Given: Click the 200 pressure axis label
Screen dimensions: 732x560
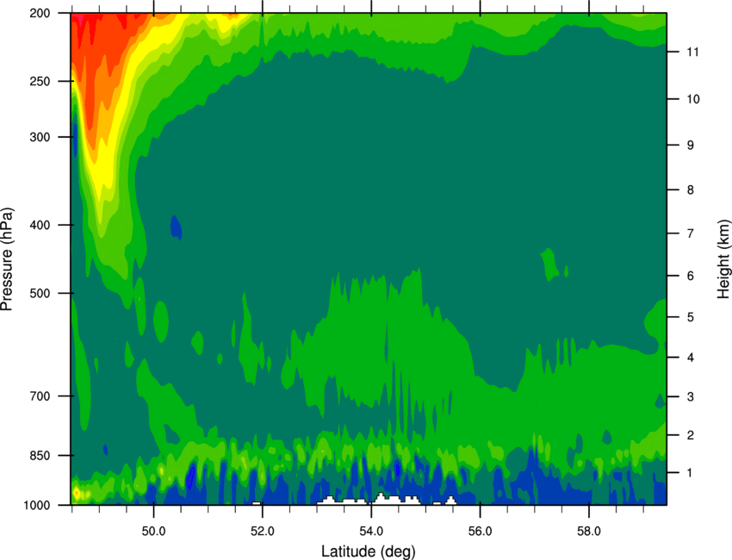Looking at the screenshot, I should (40, 13).
